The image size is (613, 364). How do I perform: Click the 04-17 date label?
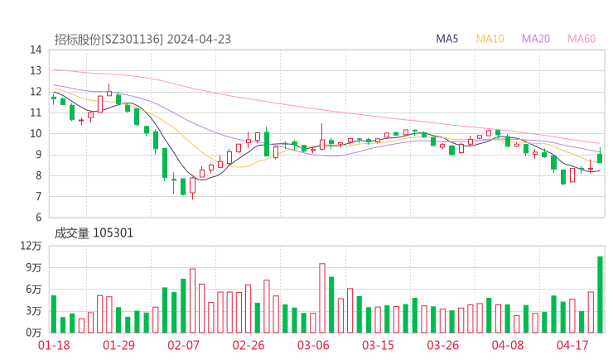(x=572, y=345)
